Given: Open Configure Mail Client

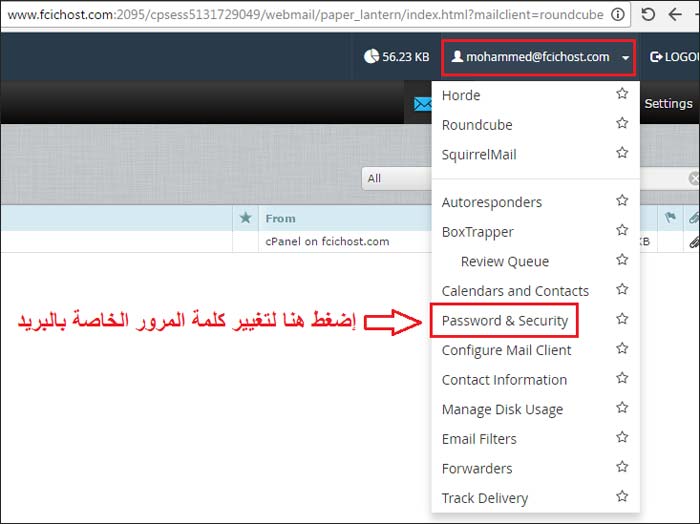Looking at the screenshot, I should click(x=506, y=350).
